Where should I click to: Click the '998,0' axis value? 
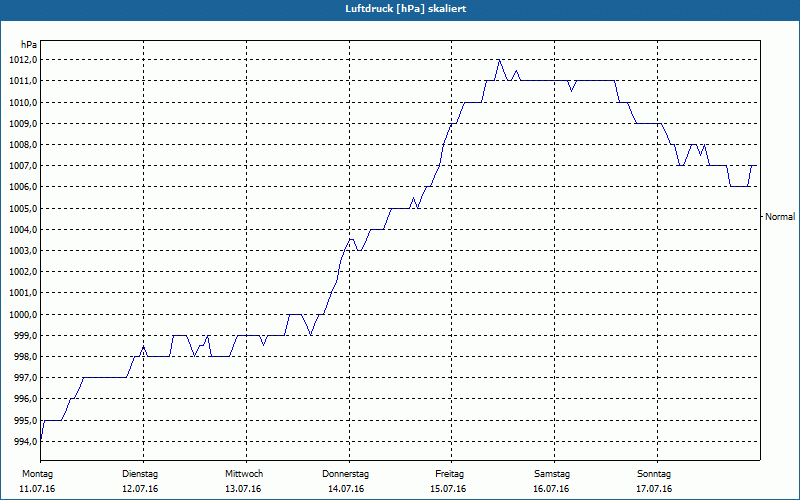26,357
